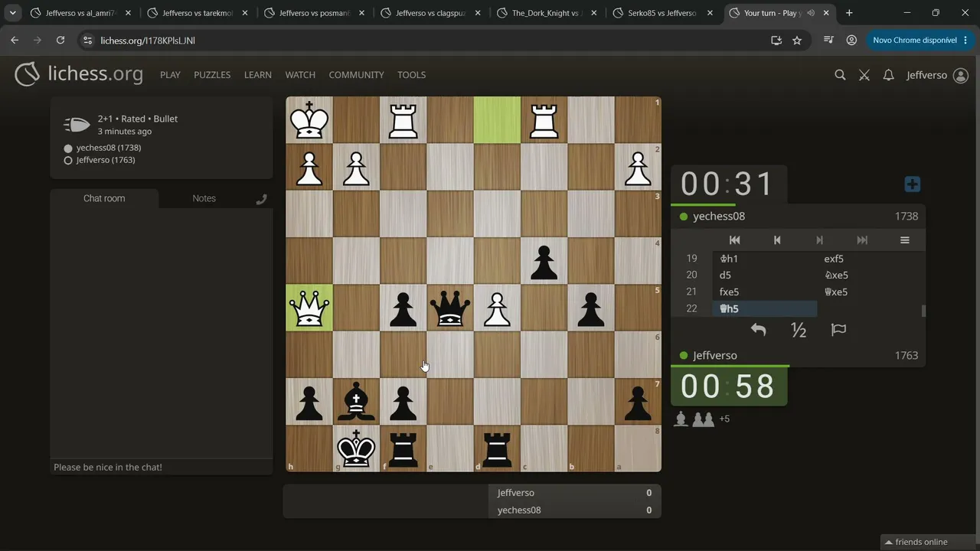Switch to the Chat room tab
The height and width of the screenshot is (551, 980).
point(104,198)
